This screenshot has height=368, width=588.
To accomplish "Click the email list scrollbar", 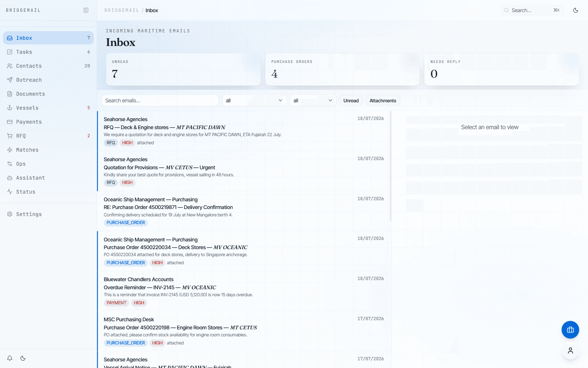I will pos(391,166).
